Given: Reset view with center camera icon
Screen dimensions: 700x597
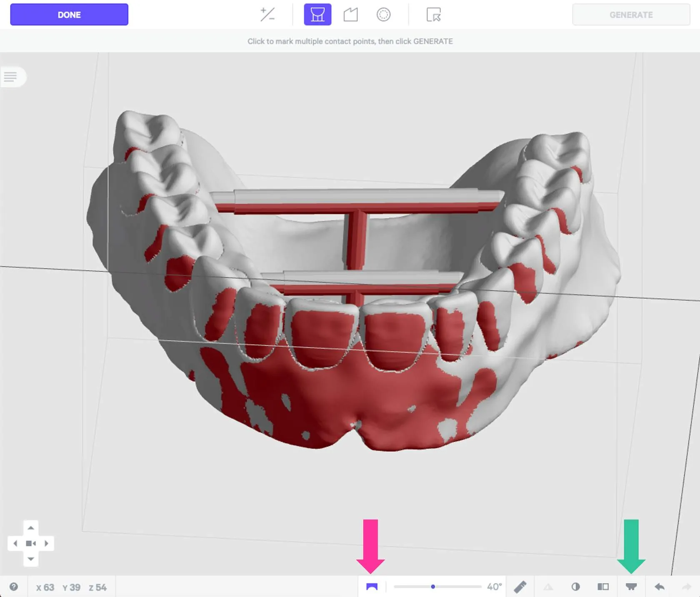Looking at the screenshot, I should [31, 543].
